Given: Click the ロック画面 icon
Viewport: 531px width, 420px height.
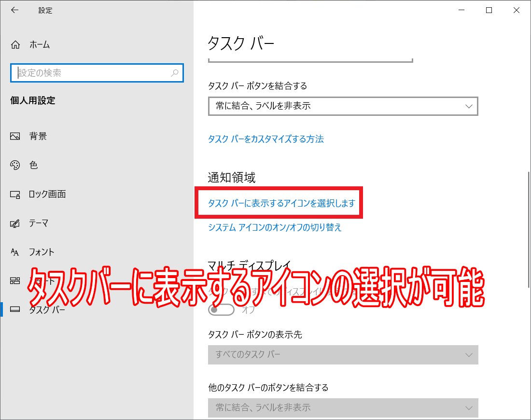Looking at the screenshot, I should pyautogui.click(x=15, y=195).
